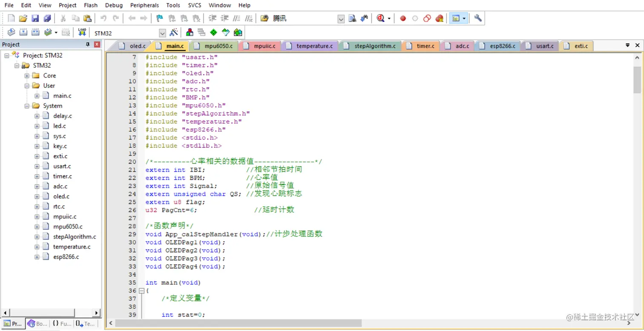Collapse the System folder

point(27,106)
